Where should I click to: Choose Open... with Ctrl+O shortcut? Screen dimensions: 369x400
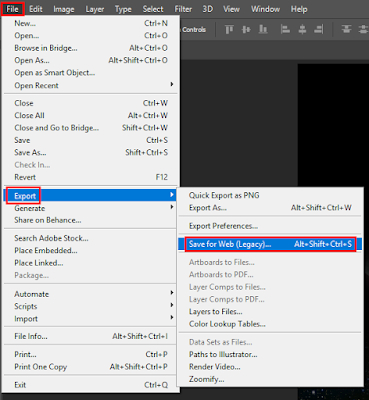pyautogui.click(x=91, y=36)
